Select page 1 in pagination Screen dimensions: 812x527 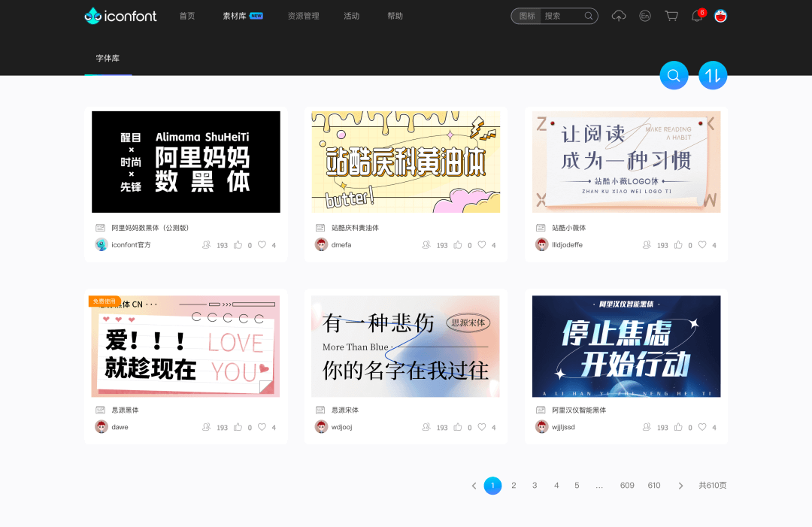coord(492,486)
